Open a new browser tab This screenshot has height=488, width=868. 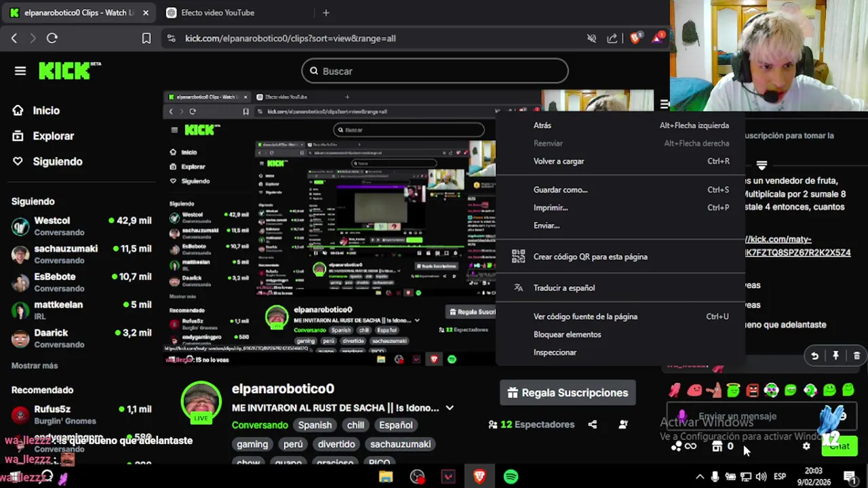326,13
